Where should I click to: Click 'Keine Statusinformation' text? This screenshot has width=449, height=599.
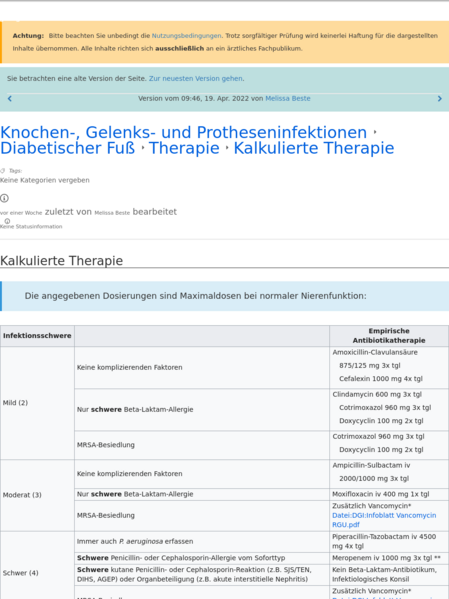click(31, 227)
